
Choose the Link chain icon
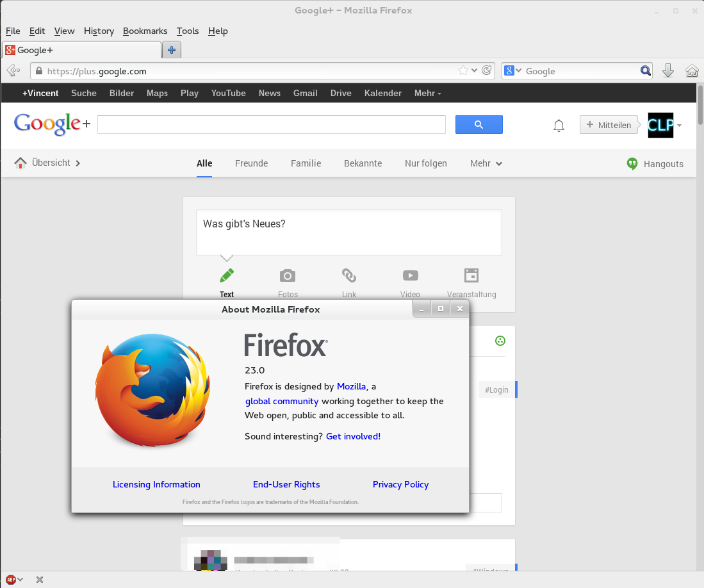click(x=349, y=276)
